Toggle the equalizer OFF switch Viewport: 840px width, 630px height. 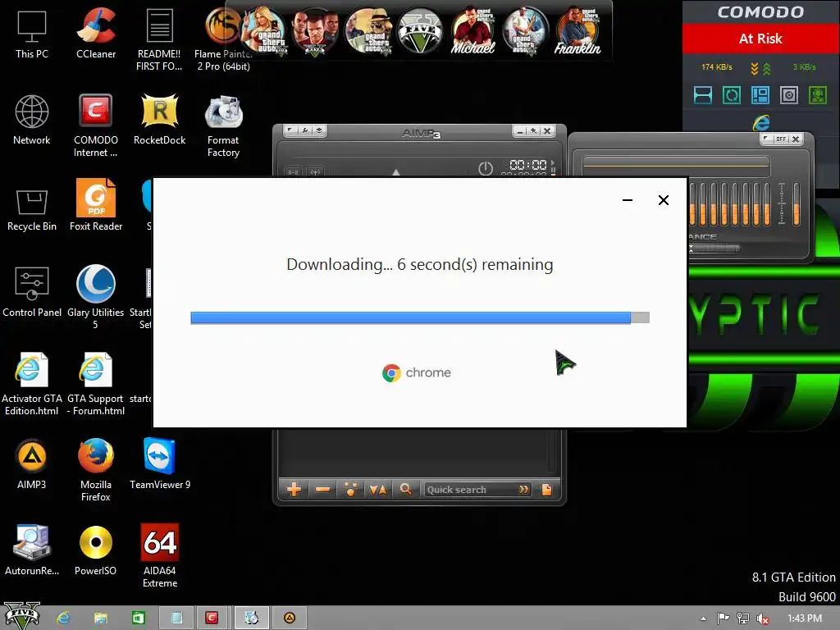[781, 139]
